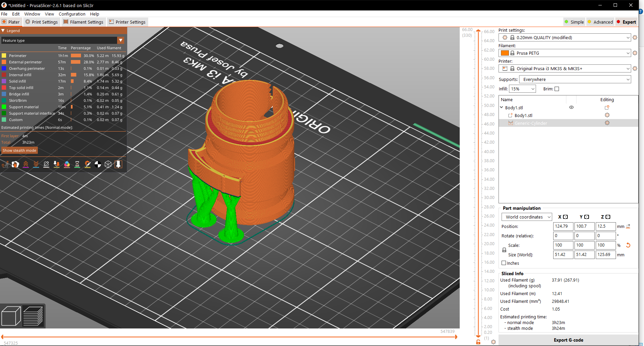Check the Inches checkbox in Part manipulation
Screen dimensions: 644x346
(505, 263)
